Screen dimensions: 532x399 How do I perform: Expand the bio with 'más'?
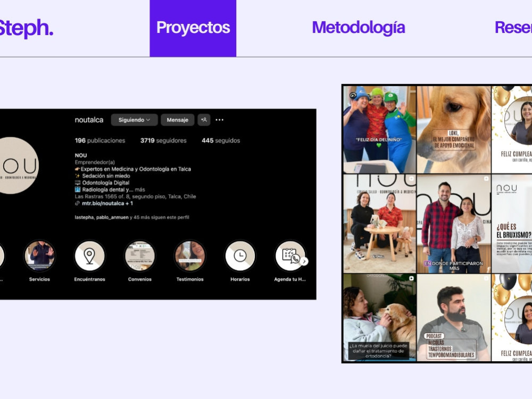click(140, 190)
